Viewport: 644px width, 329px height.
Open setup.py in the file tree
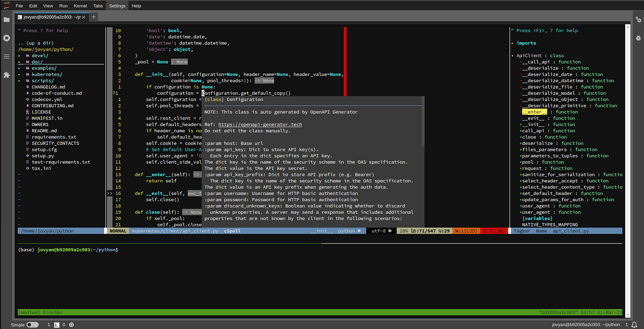pyautogui.click(x=43, y=156)
